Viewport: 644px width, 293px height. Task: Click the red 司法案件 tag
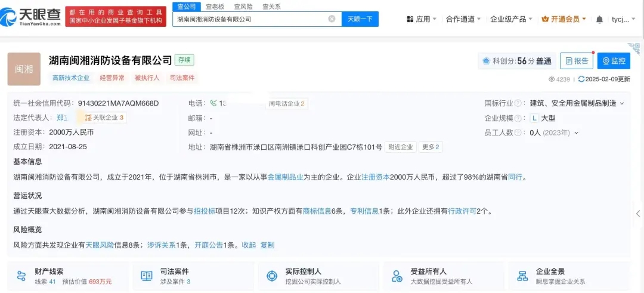pos(182,78)
